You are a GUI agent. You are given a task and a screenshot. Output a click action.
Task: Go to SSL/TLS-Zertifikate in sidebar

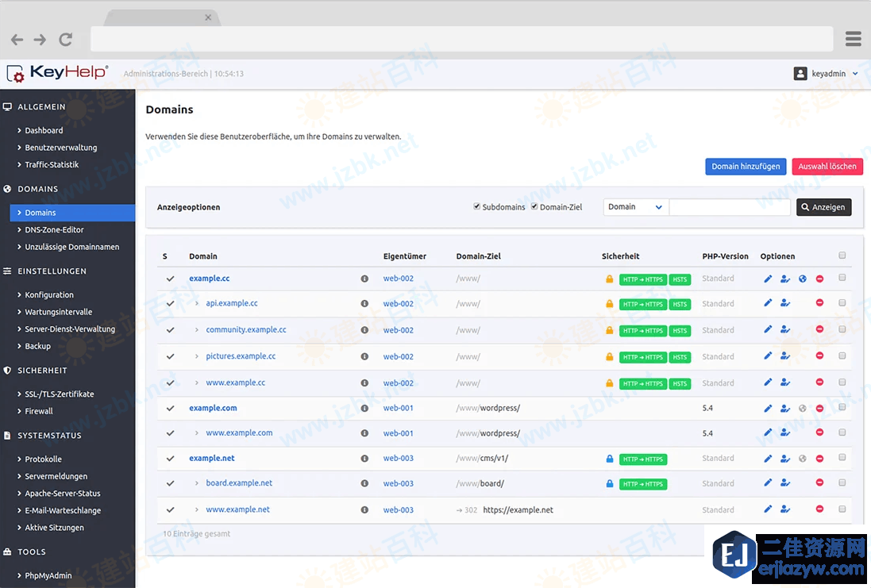pyautogui.click(x=59, y=394)
